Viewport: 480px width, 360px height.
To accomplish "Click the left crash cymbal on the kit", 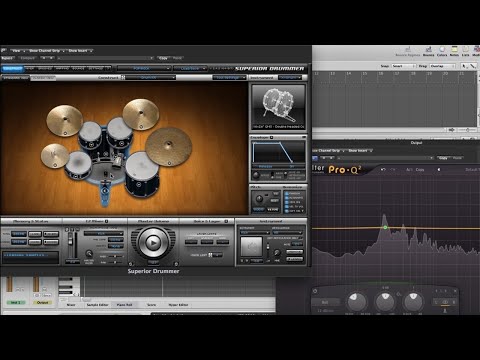I will [x=64, y=120].
